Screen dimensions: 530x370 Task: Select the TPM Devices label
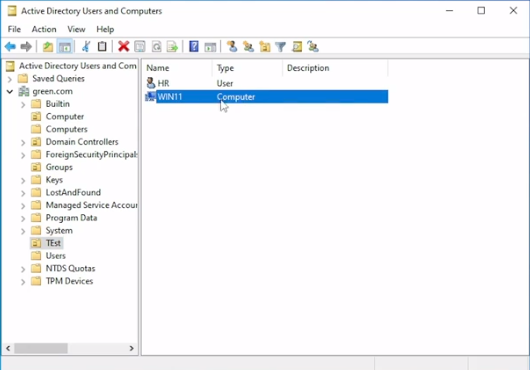point(69,281)
